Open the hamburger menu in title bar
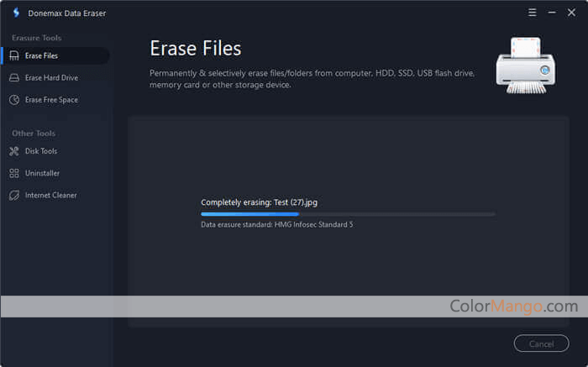Screen dimensions: 588x367 [x=532, y=13]
